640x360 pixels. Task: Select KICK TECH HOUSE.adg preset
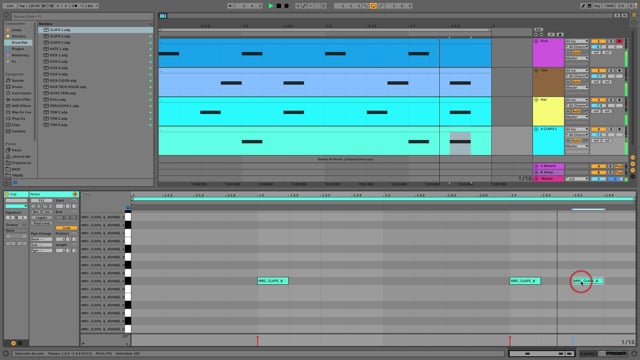(x=96, y=87)
